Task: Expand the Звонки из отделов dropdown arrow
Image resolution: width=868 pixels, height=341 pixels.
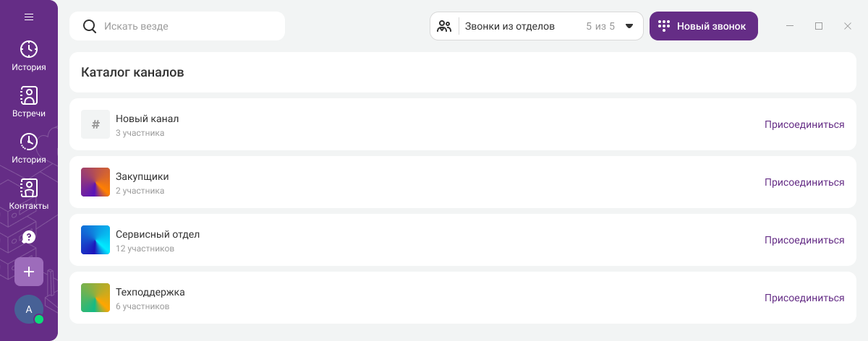Action: [x=629, y=26]
